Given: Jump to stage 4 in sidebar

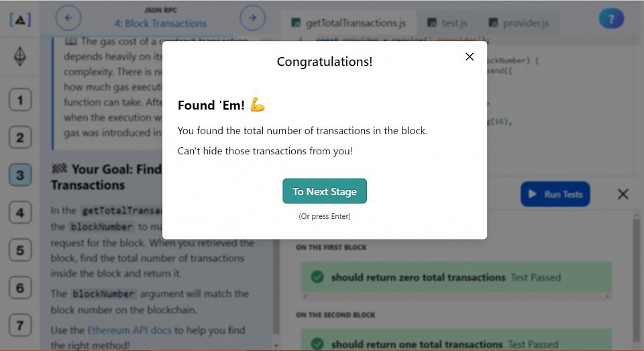Looking at the screenshot, I should pos(20,213).
